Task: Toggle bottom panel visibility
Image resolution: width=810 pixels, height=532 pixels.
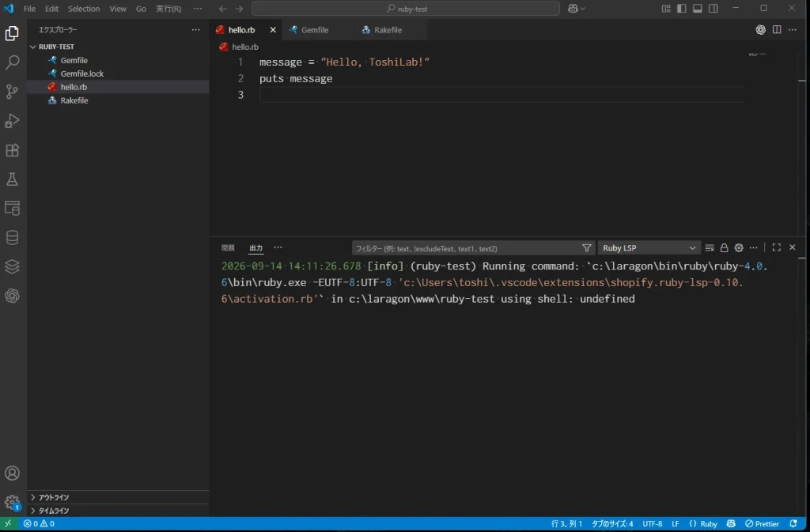Action: (x=698, y=9)
